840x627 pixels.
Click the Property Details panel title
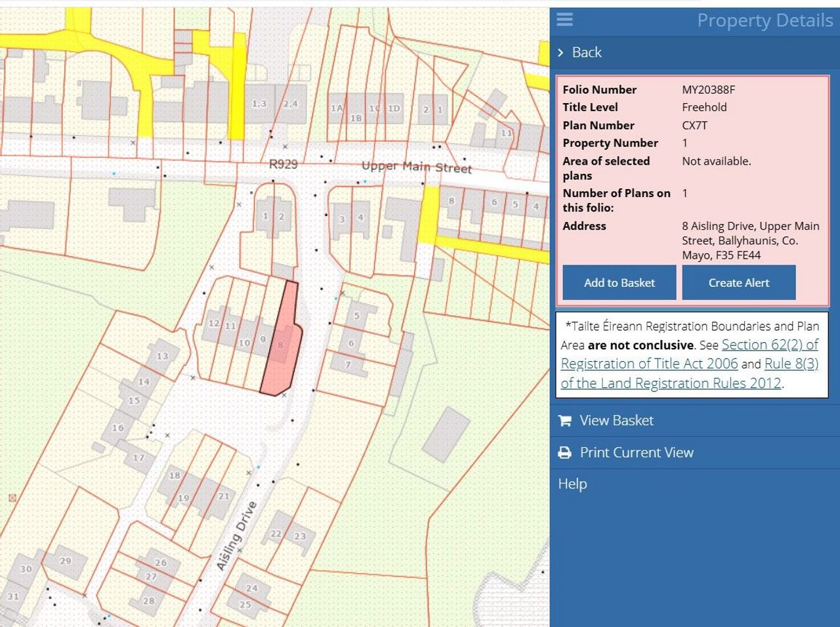(x=765, y=20)
